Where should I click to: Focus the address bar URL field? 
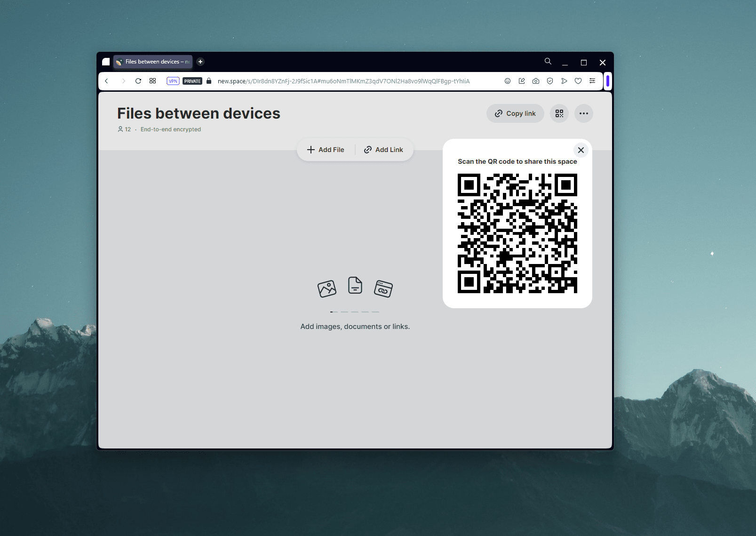pyautogui.click(x=343, y=81)
